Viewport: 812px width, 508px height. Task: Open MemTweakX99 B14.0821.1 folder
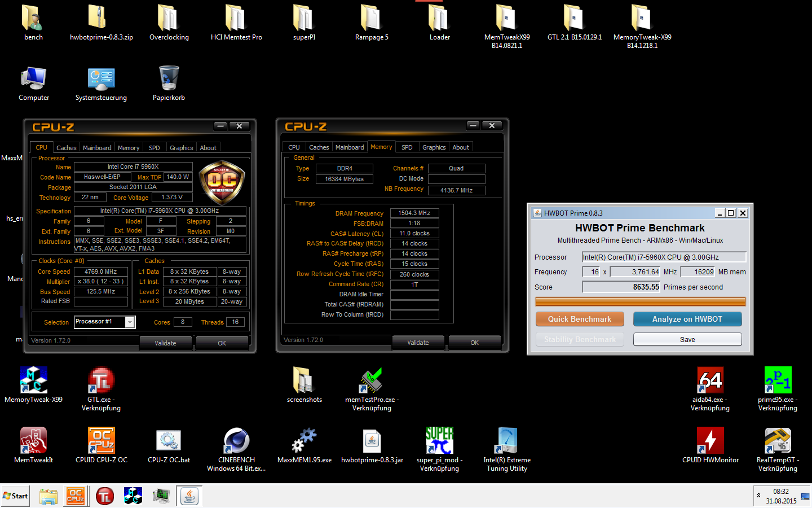[507, 27]
